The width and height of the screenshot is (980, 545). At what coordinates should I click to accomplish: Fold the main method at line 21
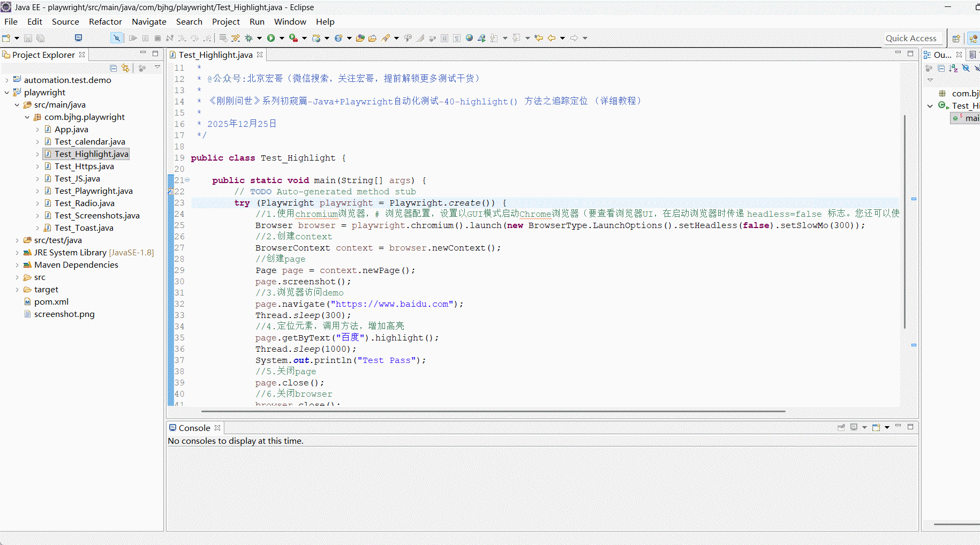pyautogui.click(x=187, y=180)
